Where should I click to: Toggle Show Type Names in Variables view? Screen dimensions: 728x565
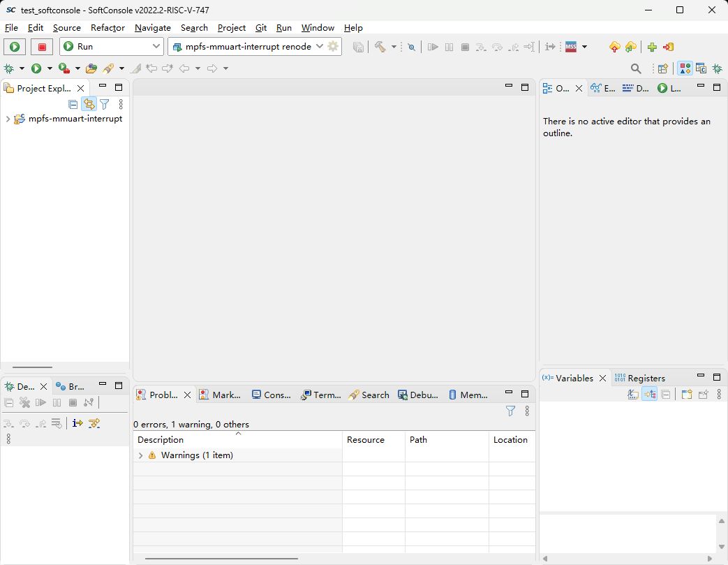click(633, 395)
